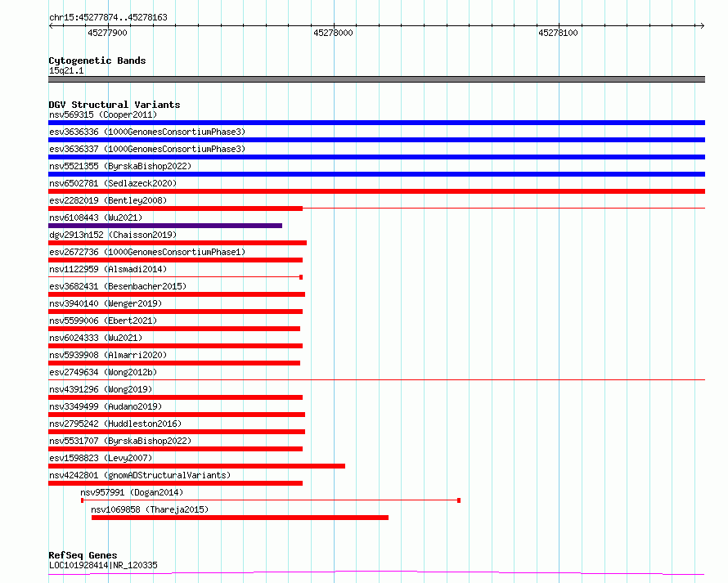Click the esv2282019 (Bentley2008) label

[108, 200]
